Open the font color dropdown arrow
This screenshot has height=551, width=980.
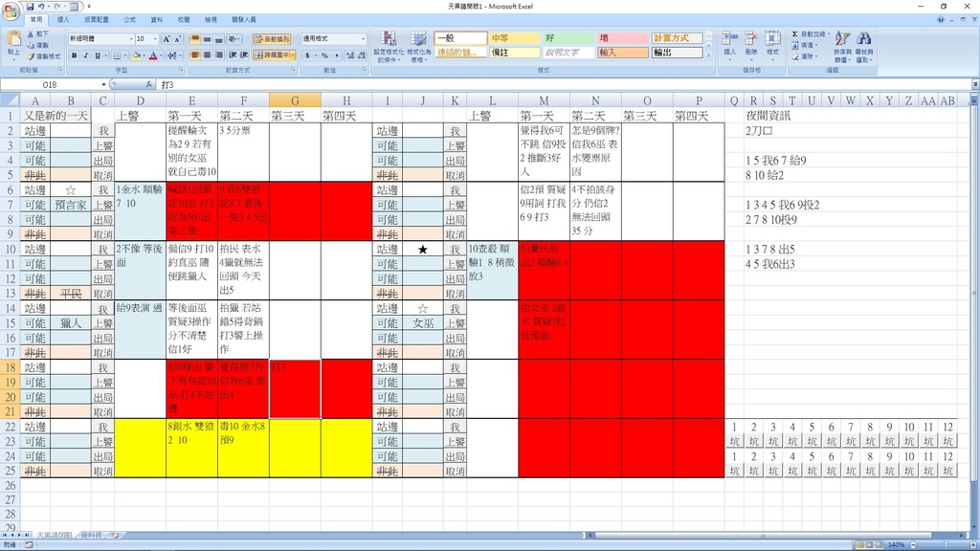coord(161,55)
